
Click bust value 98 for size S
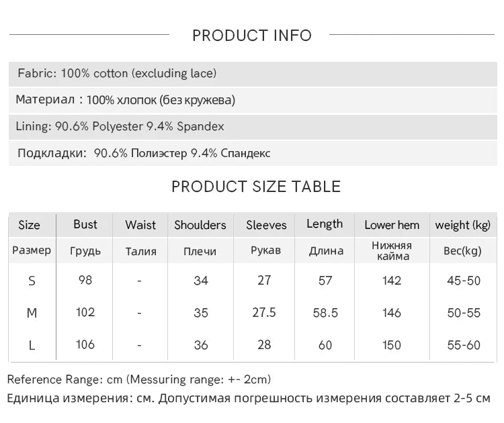(85, 280)
